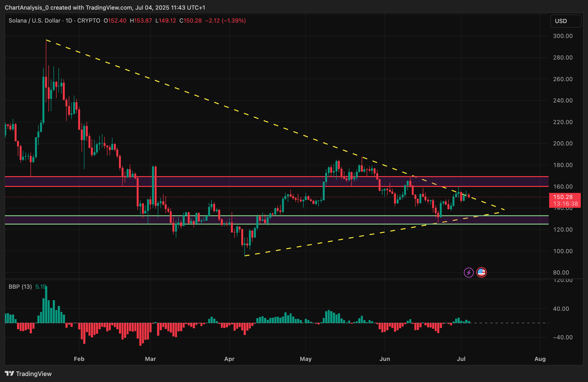Click the 160.00 price scale label
Screen dimensions: 588x382
click(563, 186)
